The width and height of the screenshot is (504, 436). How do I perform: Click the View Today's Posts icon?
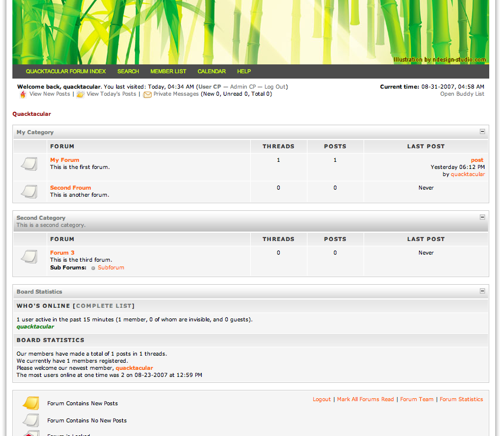click(80, 95)
